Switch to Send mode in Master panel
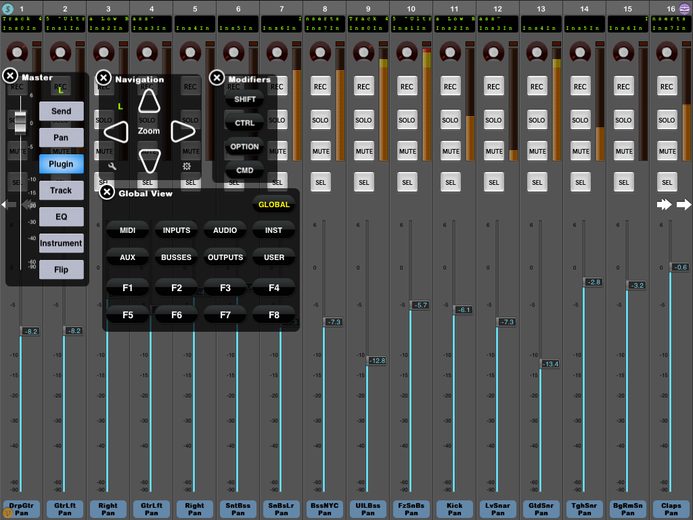Image resolution: width=693 pixels, height=520 pixels. coord(61,111)
